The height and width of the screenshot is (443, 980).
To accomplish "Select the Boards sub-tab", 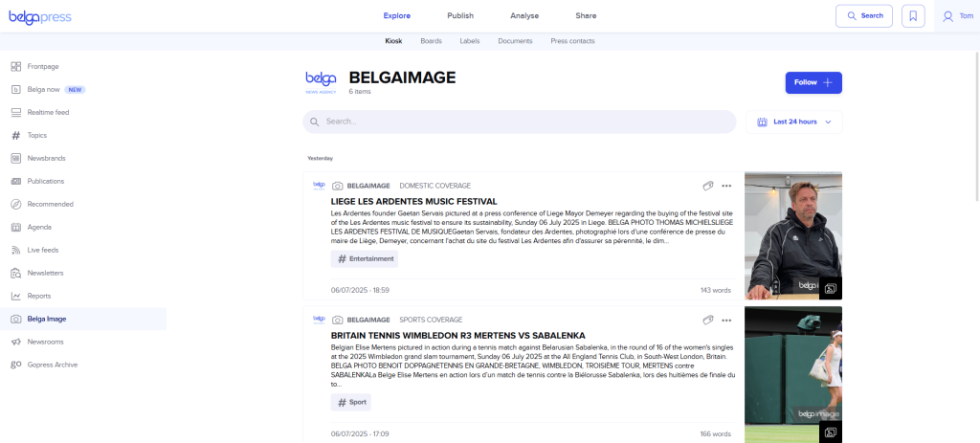I will 431,41.
